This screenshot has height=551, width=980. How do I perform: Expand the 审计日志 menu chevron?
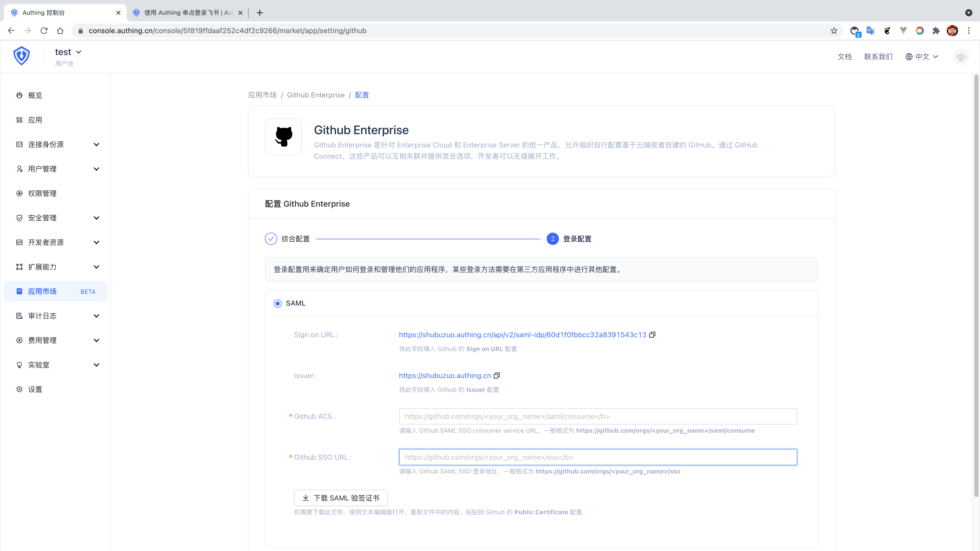pyautogui.click(x=97, y=316)
